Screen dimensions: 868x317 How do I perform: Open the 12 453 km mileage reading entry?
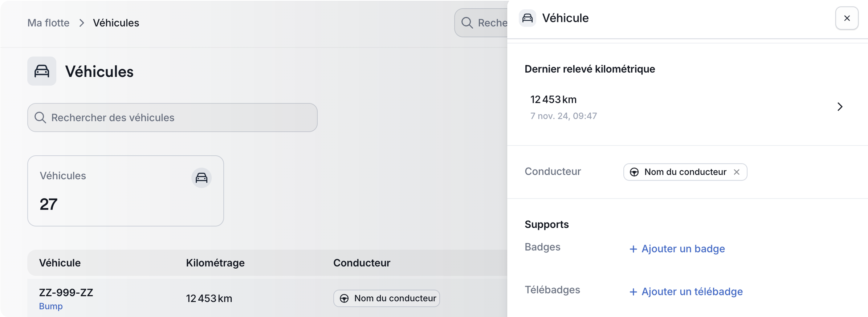[x=553, y=100]
